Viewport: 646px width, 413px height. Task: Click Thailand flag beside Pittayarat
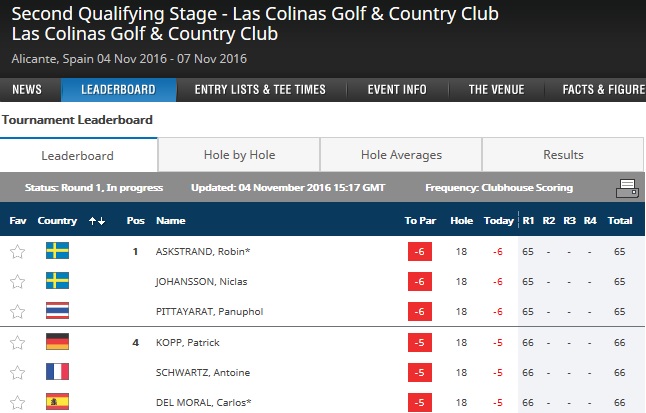(x=57, y=311)
